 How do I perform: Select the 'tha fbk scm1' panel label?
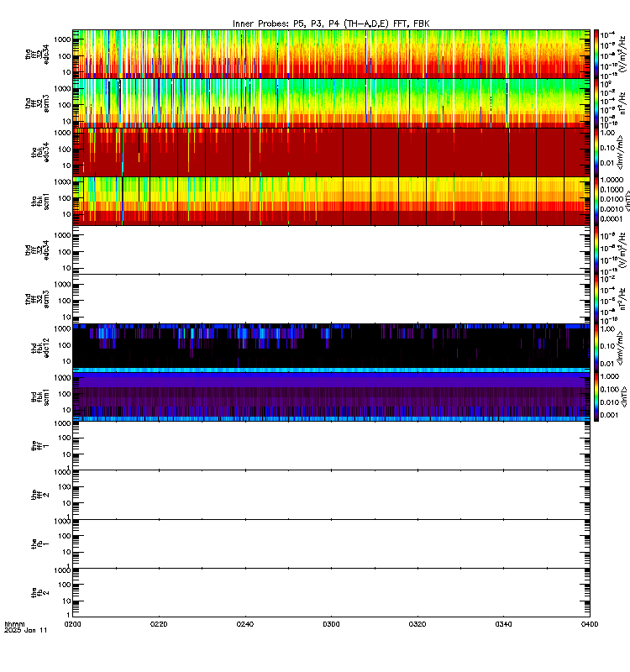tap(40, 201)
